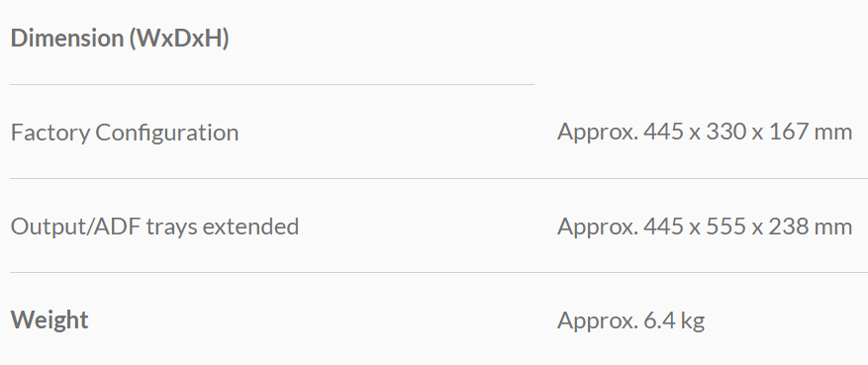868x365 pixels.
Task: Click the 445 x 330 x 167 mm value
Action: pyautogui.click(x=748, y=132)
